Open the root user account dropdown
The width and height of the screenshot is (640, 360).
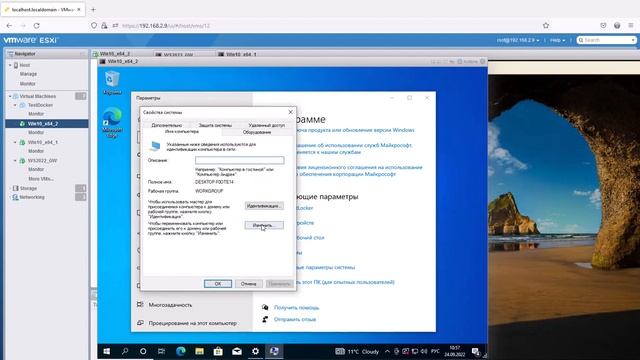(518, 40)
